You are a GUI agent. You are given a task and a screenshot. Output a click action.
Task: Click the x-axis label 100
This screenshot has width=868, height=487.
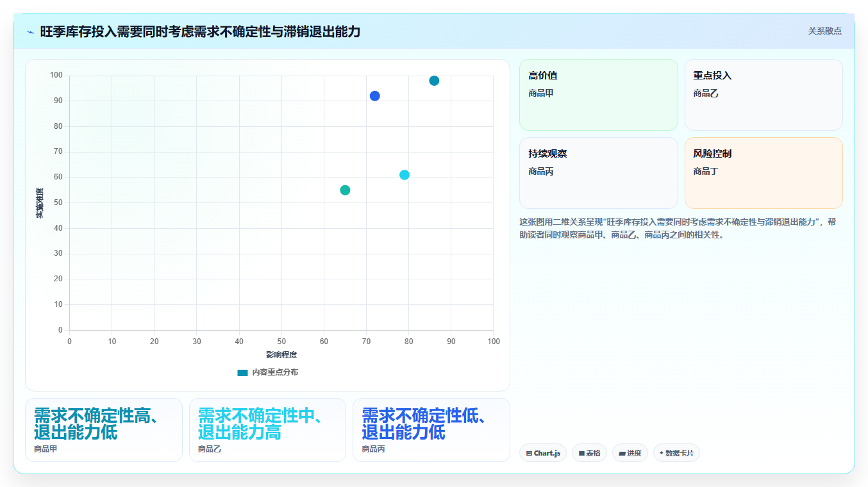pos(494,342)
